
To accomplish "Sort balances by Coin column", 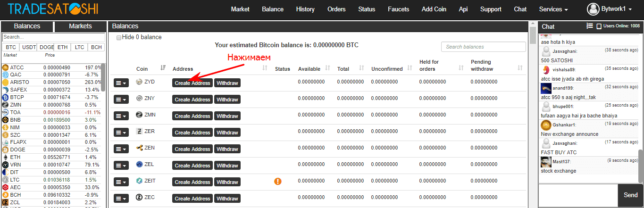I will [x=163, y=68].
